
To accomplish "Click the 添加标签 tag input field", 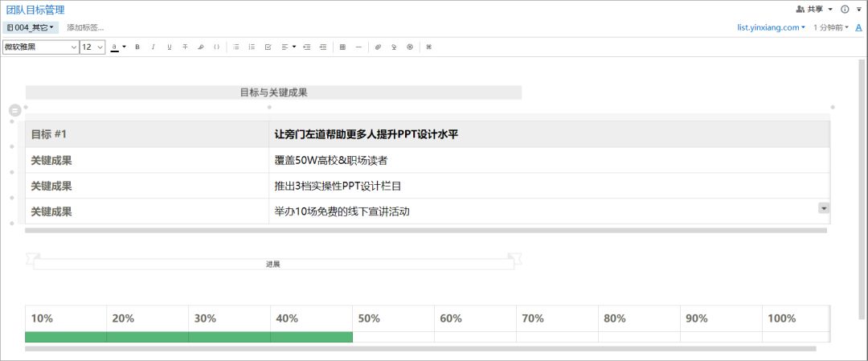I will [85, 27].
